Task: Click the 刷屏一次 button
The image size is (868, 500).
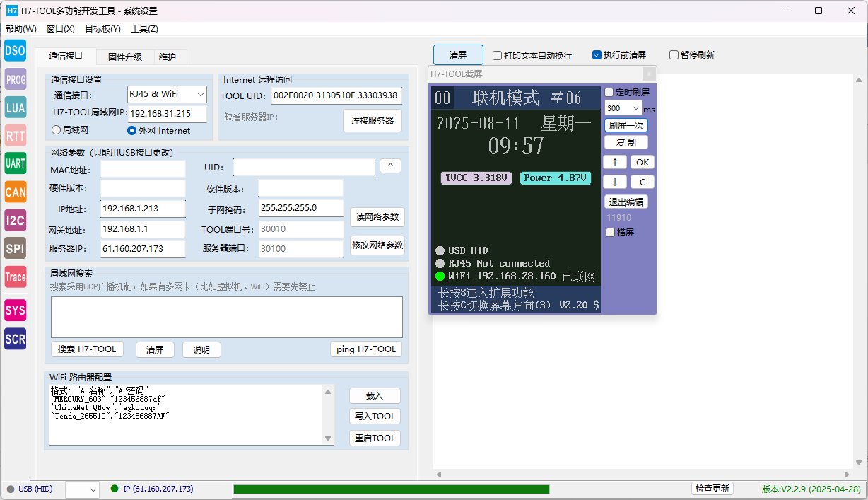Action: (626, 125)
